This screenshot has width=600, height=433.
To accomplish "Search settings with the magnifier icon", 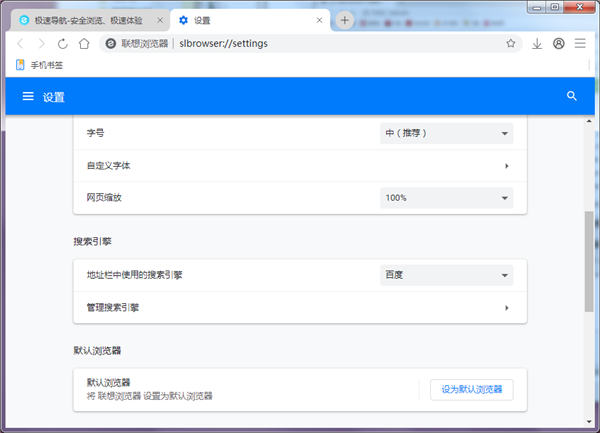I will coord(572,97).
